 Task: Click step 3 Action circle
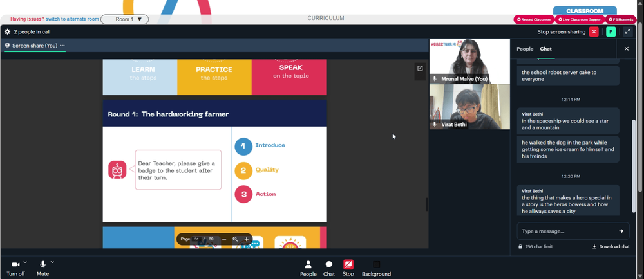coord(243,195)
